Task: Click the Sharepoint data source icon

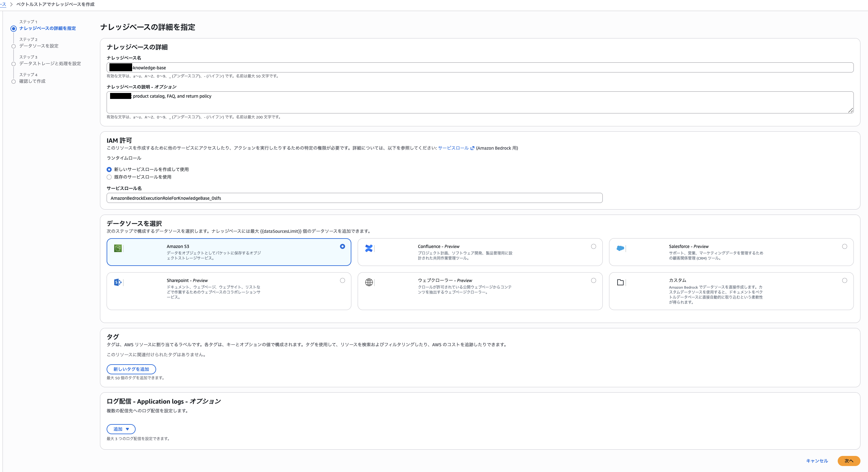Action: [118, 282]
